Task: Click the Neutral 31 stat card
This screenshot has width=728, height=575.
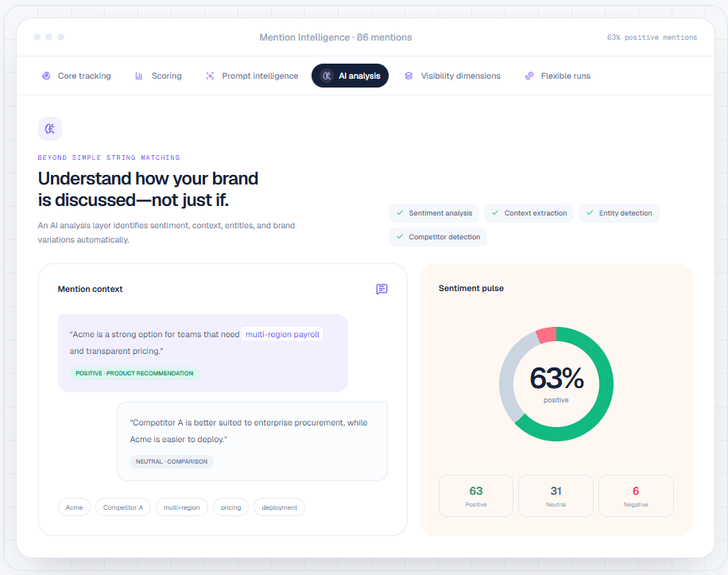Action: pyautogui.click(x=556, y=495)
